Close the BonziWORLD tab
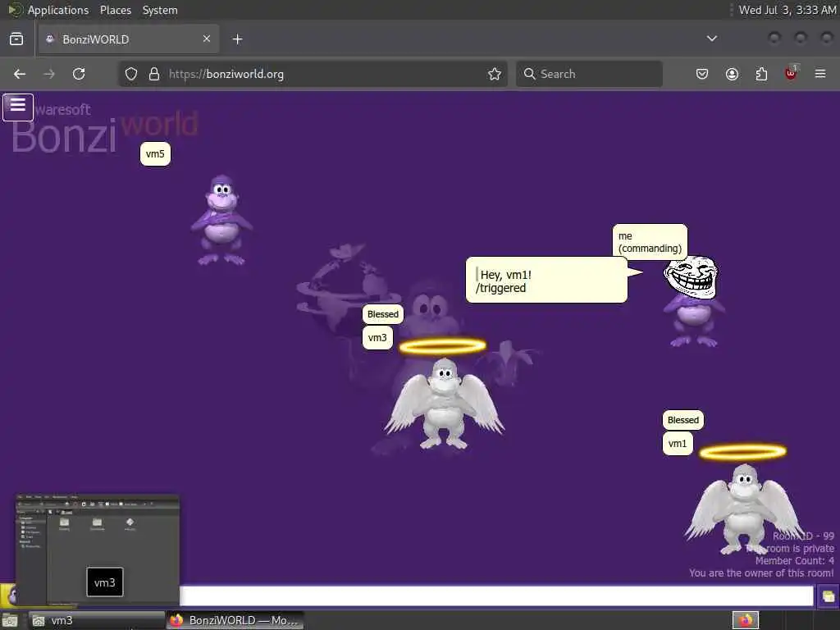The height and width of the screenshot is (630, 840). (207, 39)
